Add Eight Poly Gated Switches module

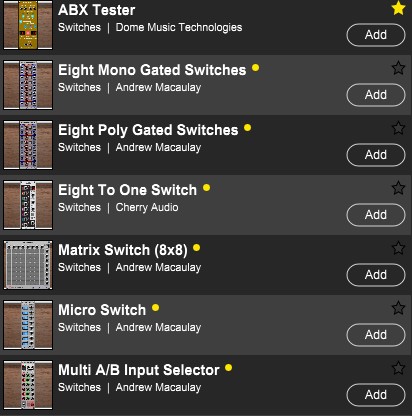[x=376, y=155]
